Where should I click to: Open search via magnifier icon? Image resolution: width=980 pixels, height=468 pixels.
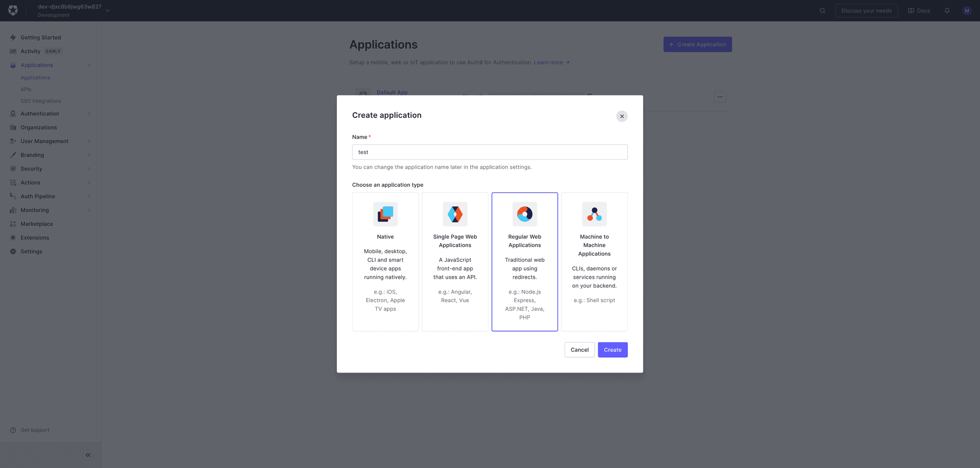(822, 11)
